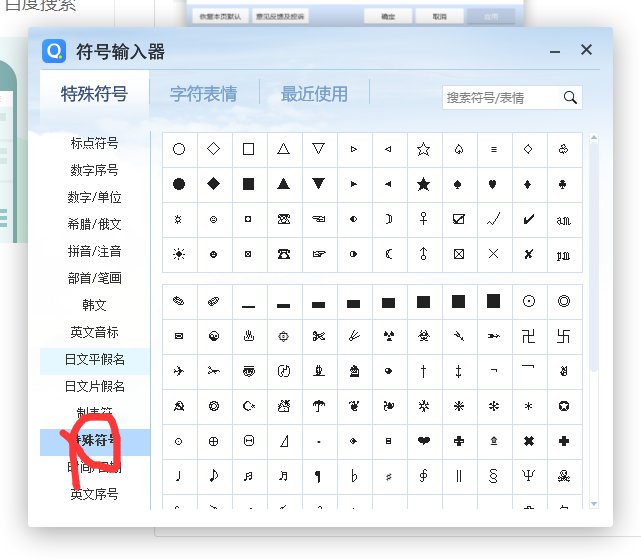Insert the checked ballot box symbol
The height and width of the screenshot is (560, 641).
458,220
